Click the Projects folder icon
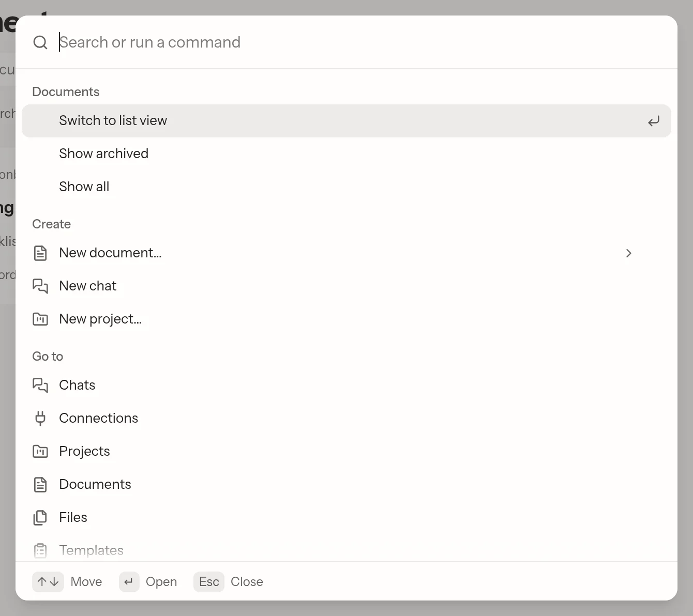The width and height of the screenshot is (693, 616). point(40,451)
